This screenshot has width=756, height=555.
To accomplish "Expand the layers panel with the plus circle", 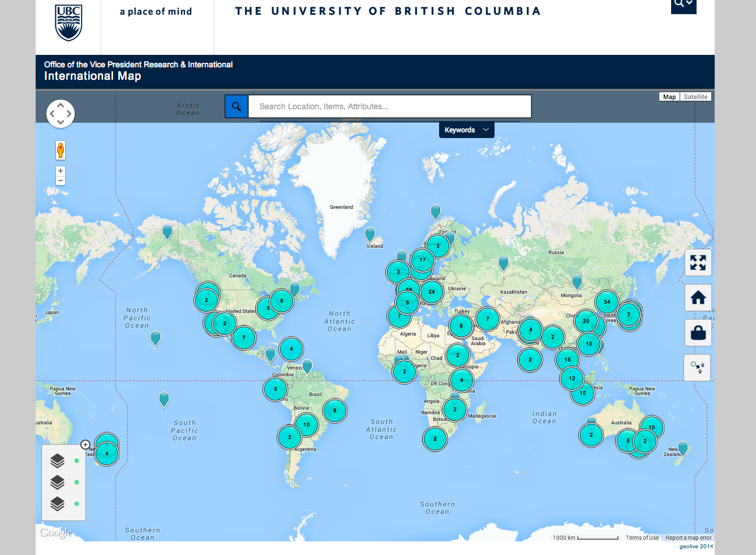I will (85, 445).
